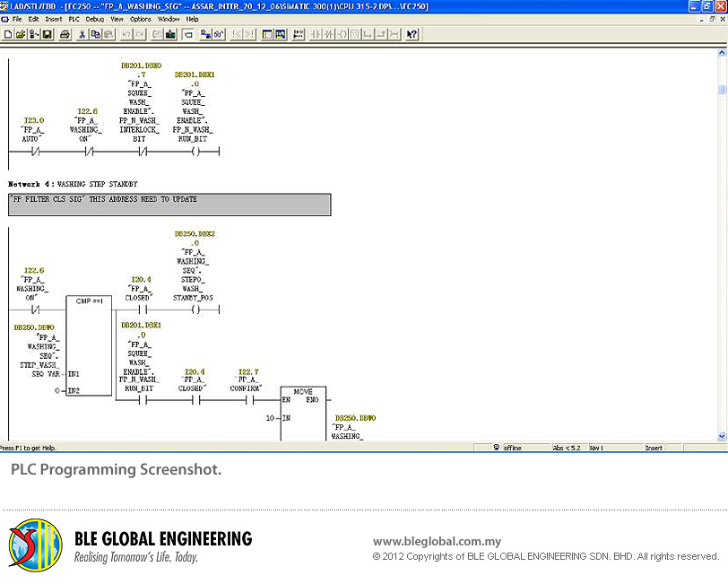Click the New document toolbar icon

8,34
